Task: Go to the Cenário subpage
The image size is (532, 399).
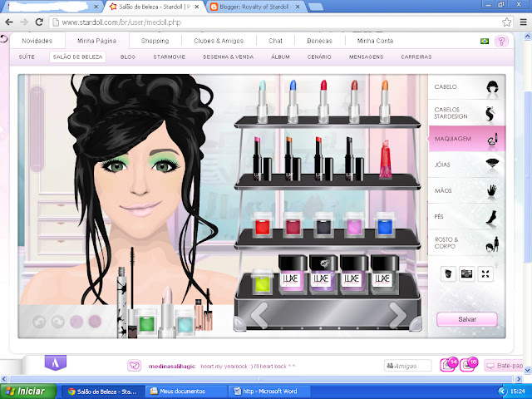Action: click(319, 57)
